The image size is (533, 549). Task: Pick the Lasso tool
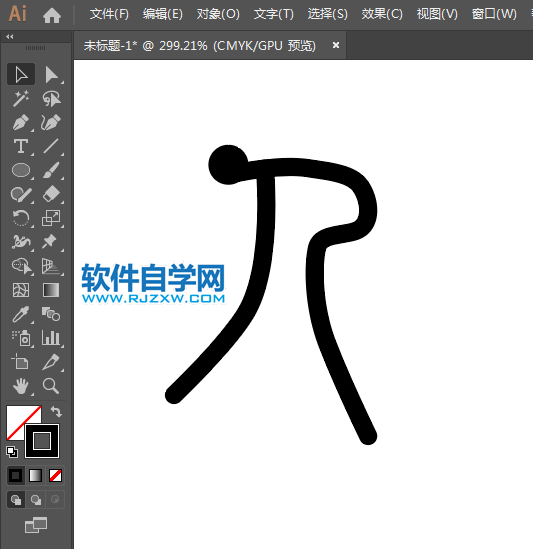(x=51, y=98)
